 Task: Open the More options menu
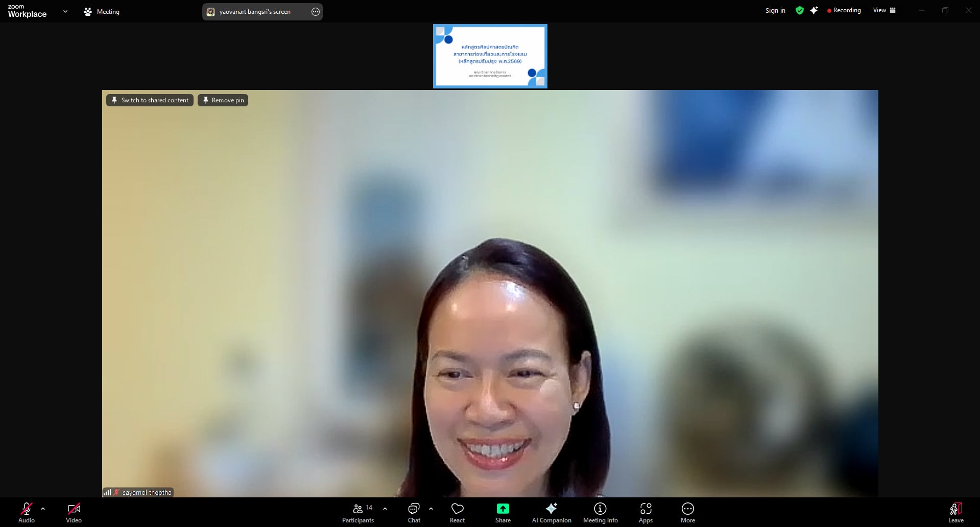(687, 513)
